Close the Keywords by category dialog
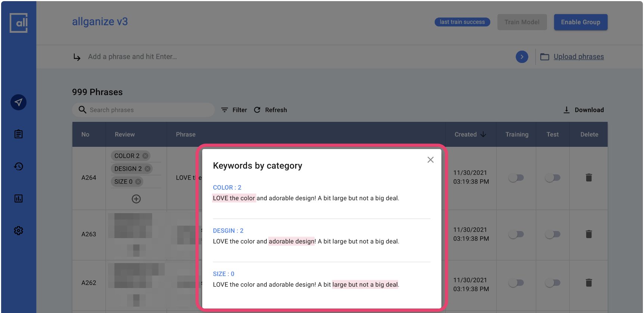 [430, 160]
